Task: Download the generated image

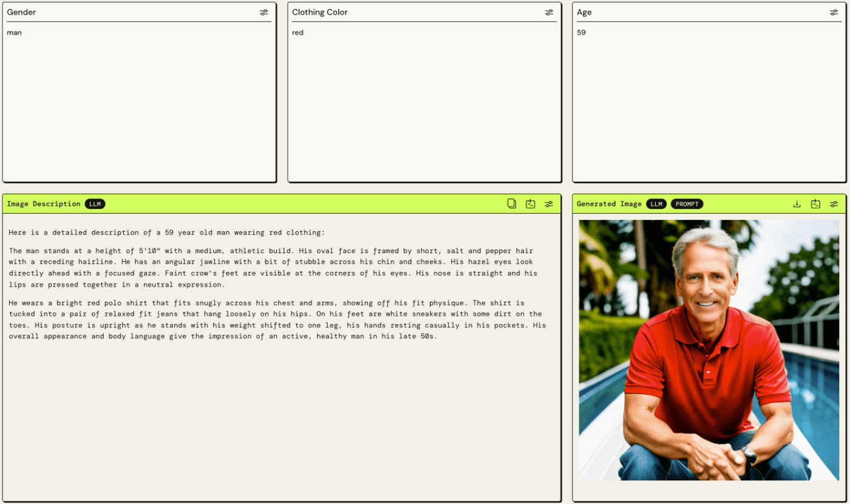Action: 797,204
